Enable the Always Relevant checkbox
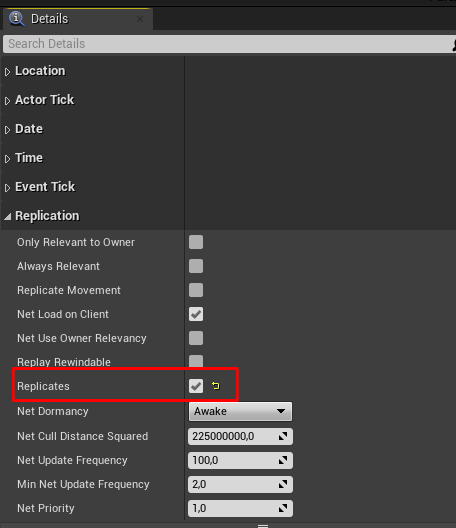456x528 pixels. click(196, 266)
